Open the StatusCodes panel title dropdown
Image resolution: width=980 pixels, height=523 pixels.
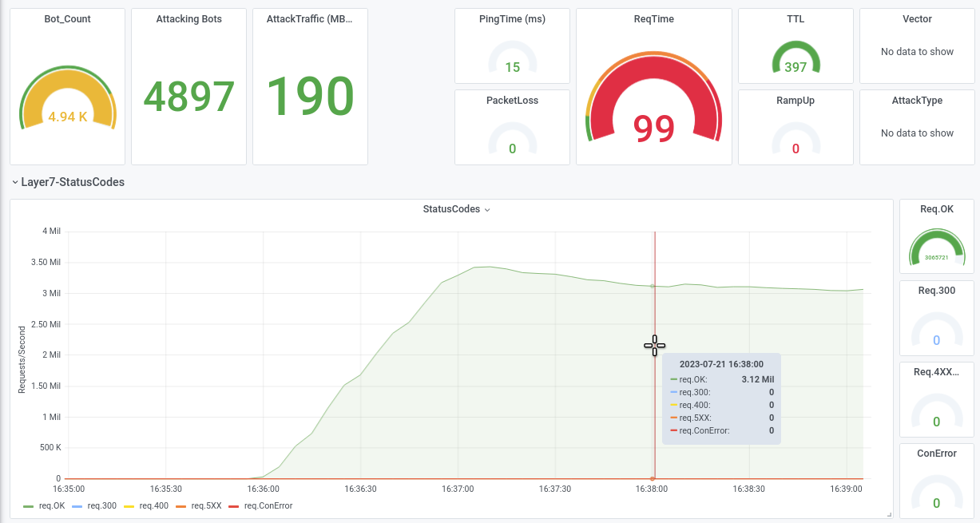click(456, 209)
